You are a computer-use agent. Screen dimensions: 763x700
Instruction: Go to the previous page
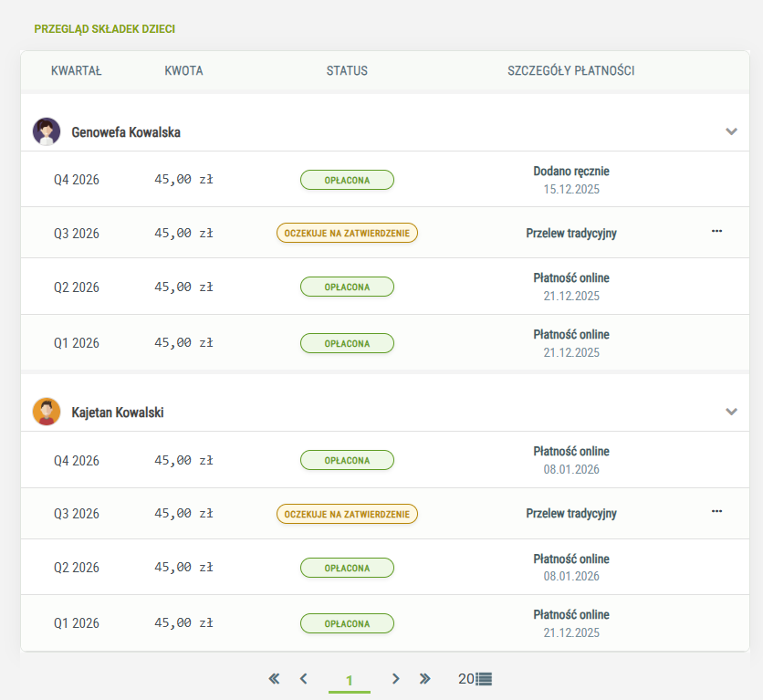[304, 678]
